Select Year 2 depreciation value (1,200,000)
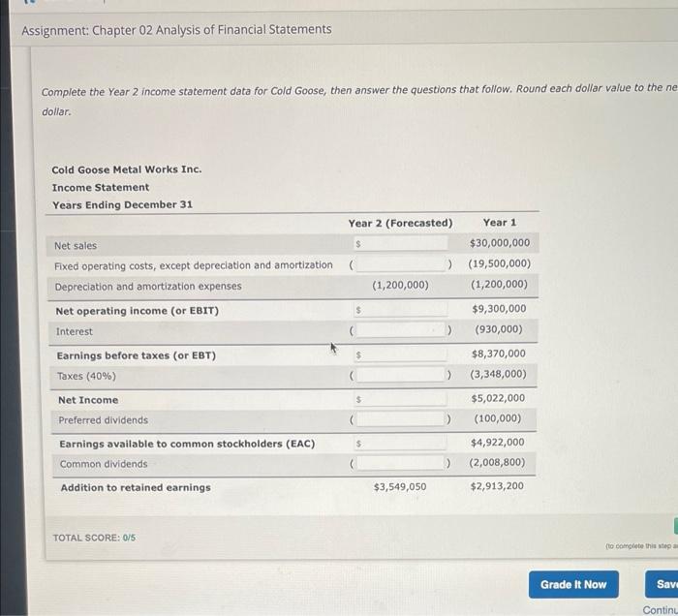 coord(400,286)
